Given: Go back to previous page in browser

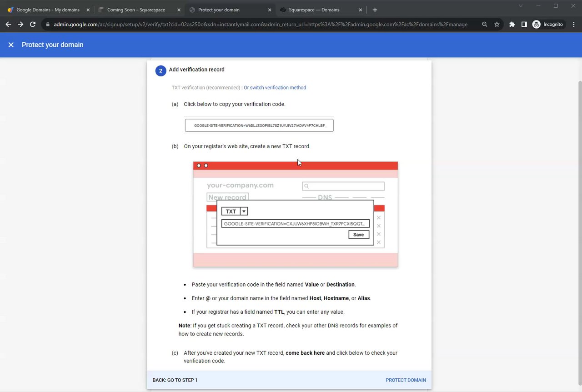Looking at the screenshot, I should point(8,24).
